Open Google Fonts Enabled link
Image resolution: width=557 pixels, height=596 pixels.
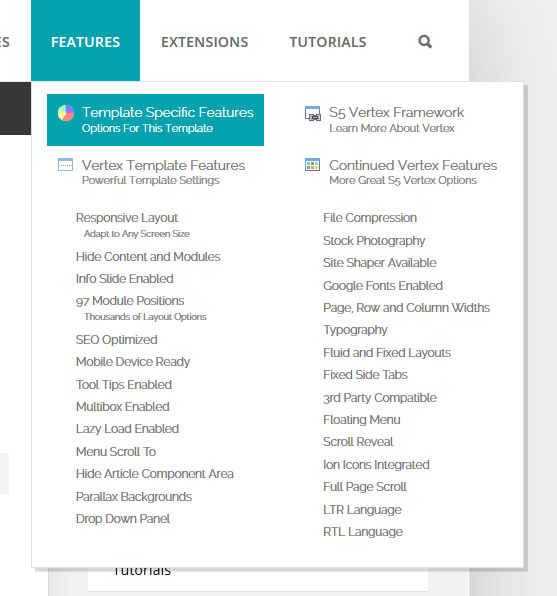pos(383,285)
